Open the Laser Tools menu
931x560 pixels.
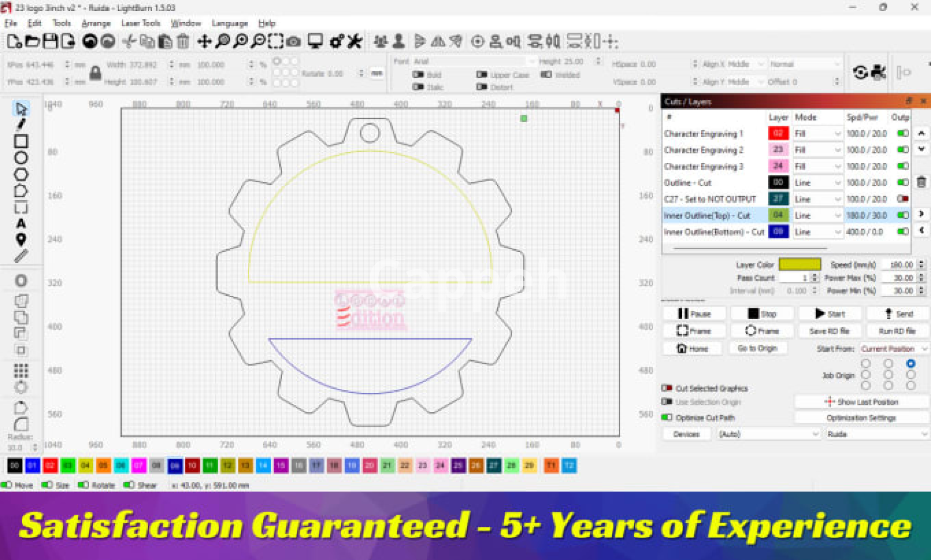[140, 23]
